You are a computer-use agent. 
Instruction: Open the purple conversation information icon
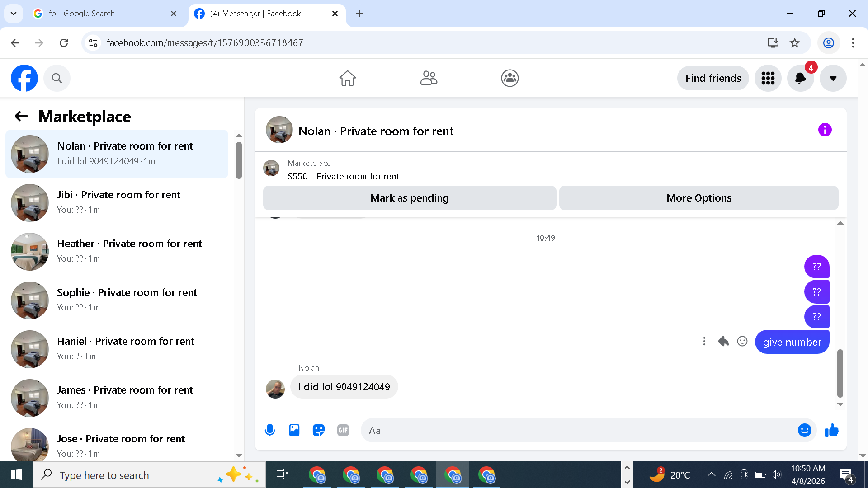tap(825, 130)
